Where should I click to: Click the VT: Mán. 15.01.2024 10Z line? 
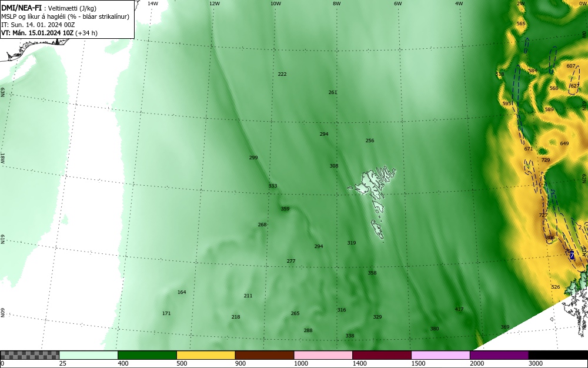pyautogui.click(x=49, y=33)
